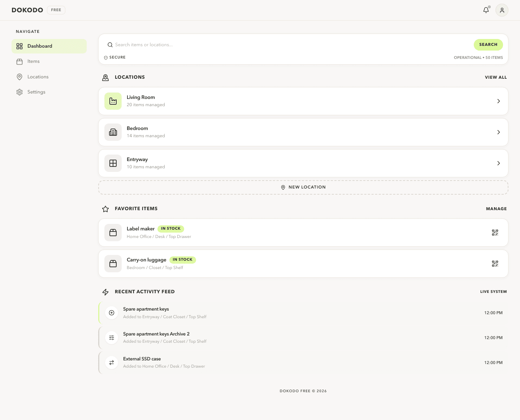Viewport: 520px width, 420px height.
Task: Expand the Entryway chevron
Action: tap(498, 163)
